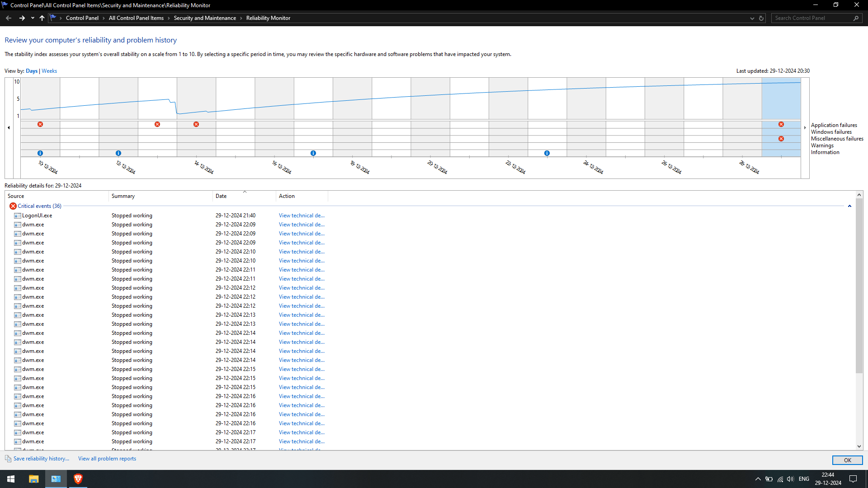Expand the Control Panel breadcrumb chevron
The height and width of the screenshot is (488, 868).
(104, 18)
